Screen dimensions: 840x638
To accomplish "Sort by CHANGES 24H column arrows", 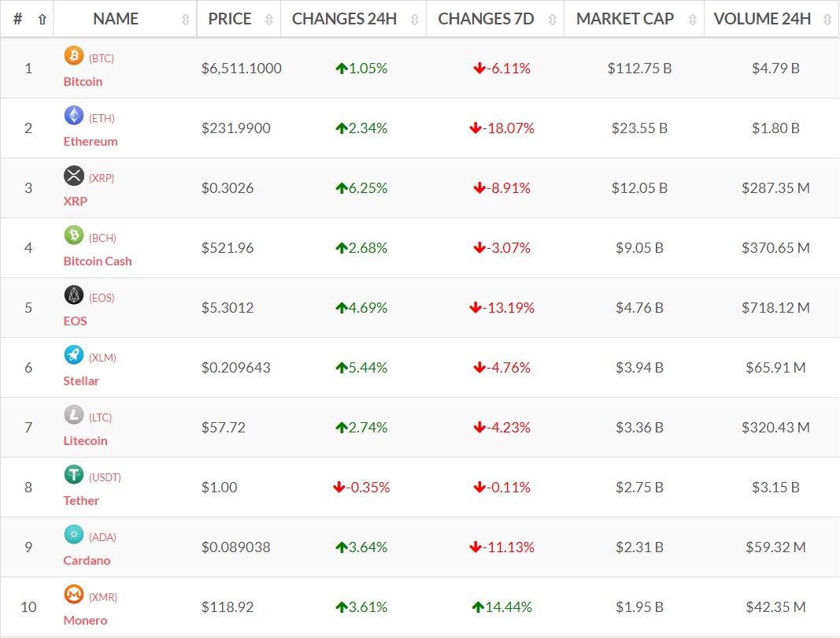I will coord(415,20).
